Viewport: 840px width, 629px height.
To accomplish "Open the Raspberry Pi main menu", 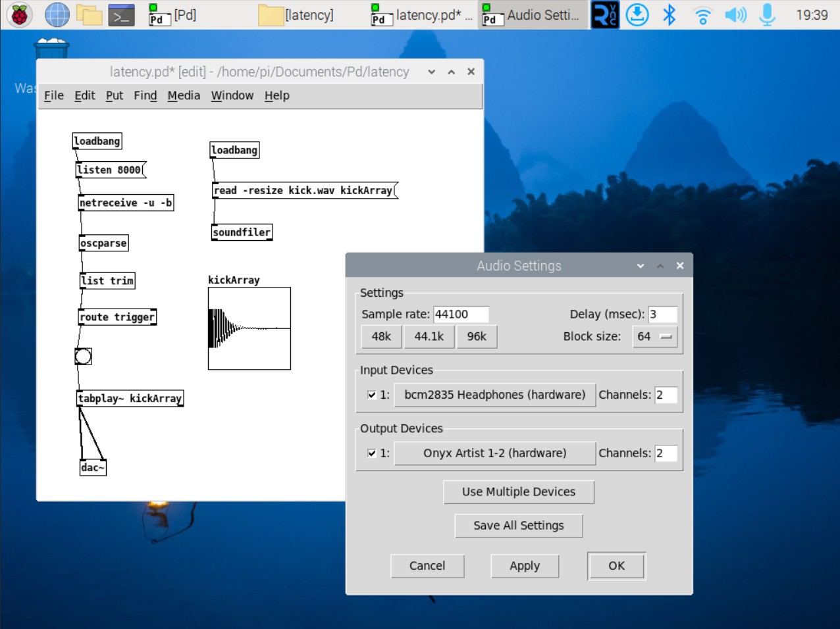I will coord(19,14).
